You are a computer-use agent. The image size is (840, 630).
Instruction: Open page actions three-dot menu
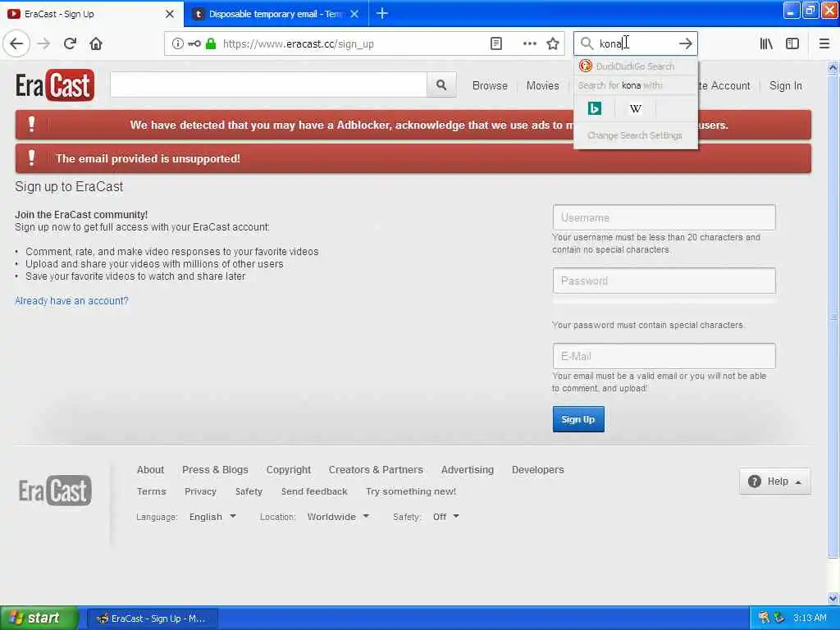(x=529, y=43)
